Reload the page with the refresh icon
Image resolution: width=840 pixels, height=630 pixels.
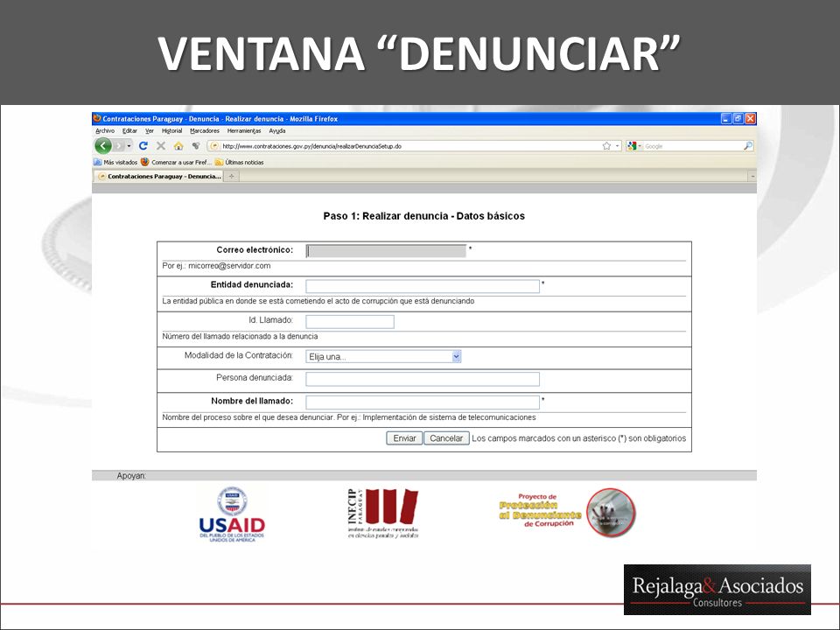coord(143,146)
